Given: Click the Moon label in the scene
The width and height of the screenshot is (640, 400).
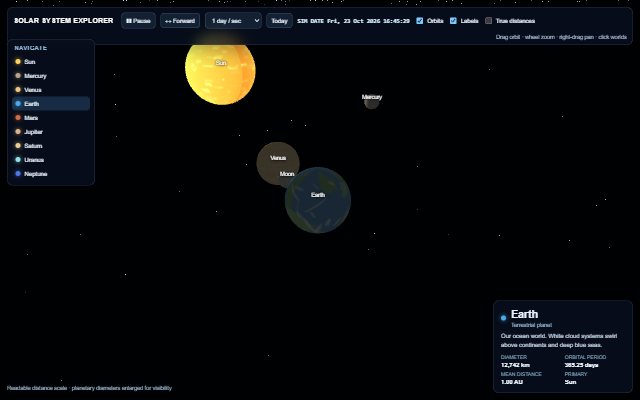Looking at the screenshot, I should tap(287, 174).
